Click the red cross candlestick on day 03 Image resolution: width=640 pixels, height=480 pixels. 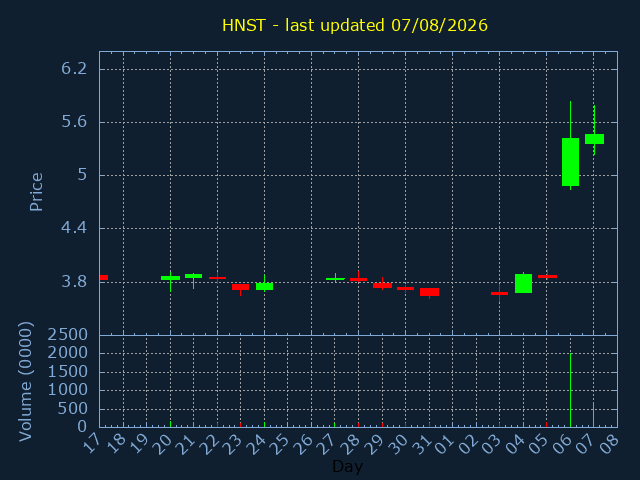click(x=500, y=293)
